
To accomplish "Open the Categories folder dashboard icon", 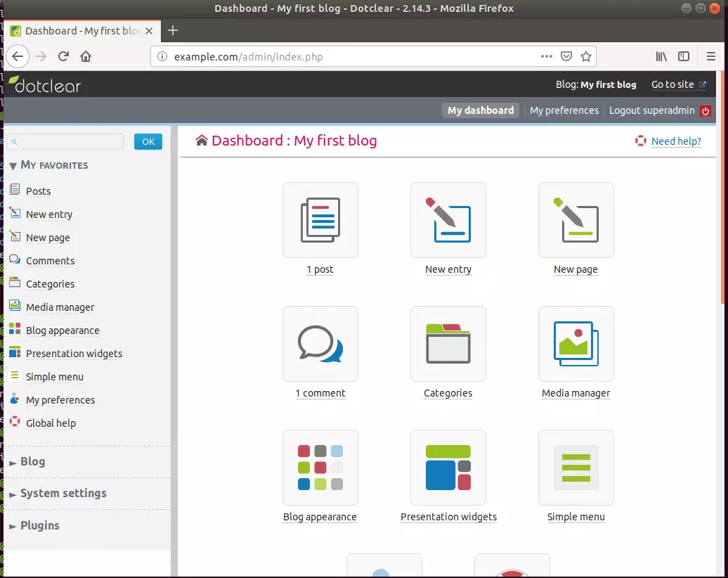I will pyautogui.click(x=448, y=344).
